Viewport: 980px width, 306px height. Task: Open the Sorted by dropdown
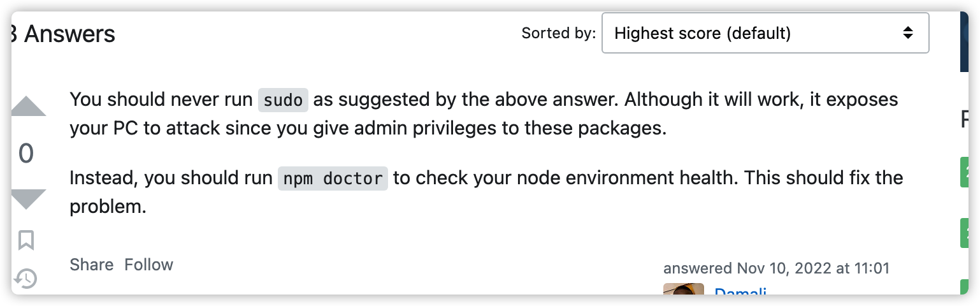pos(765,33)
